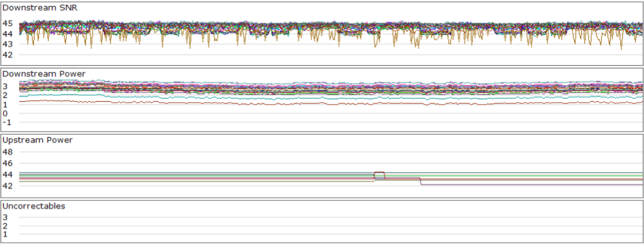The height and width of the screenshot is (246, 644).
Task: Click the 48 label on Upstream Power axis
Action: (x=7, y=152)
